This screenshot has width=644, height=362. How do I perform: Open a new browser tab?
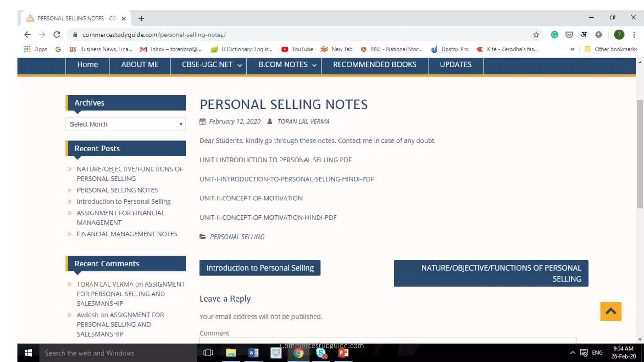[x=141, y=19]
